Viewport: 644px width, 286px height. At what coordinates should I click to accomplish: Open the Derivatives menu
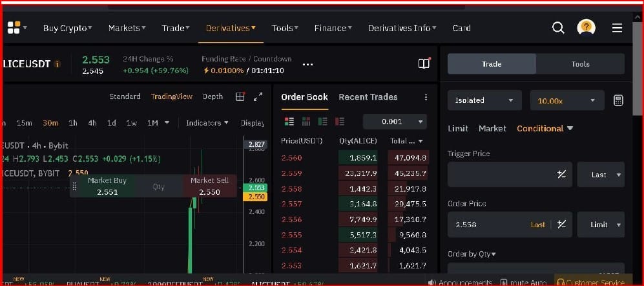click(x=231, y=28)
